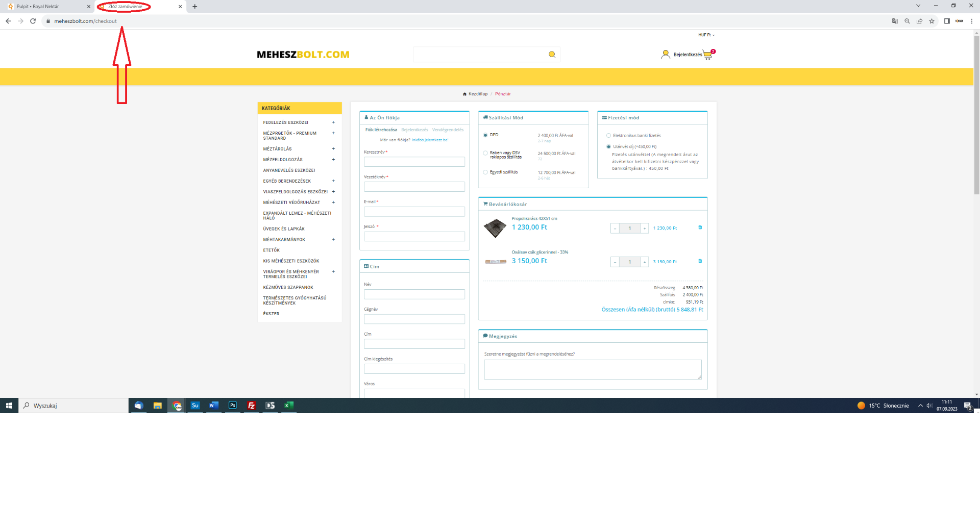Click the browser forward arrow
This screenshot has height=505, width=980.
tap(20, 21)
